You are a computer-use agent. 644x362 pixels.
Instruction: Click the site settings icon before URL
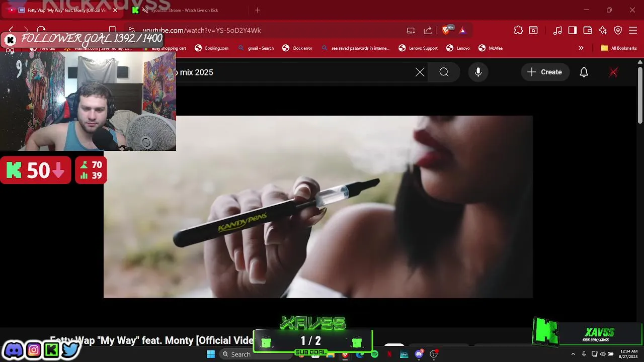click(x=131, y=30)
